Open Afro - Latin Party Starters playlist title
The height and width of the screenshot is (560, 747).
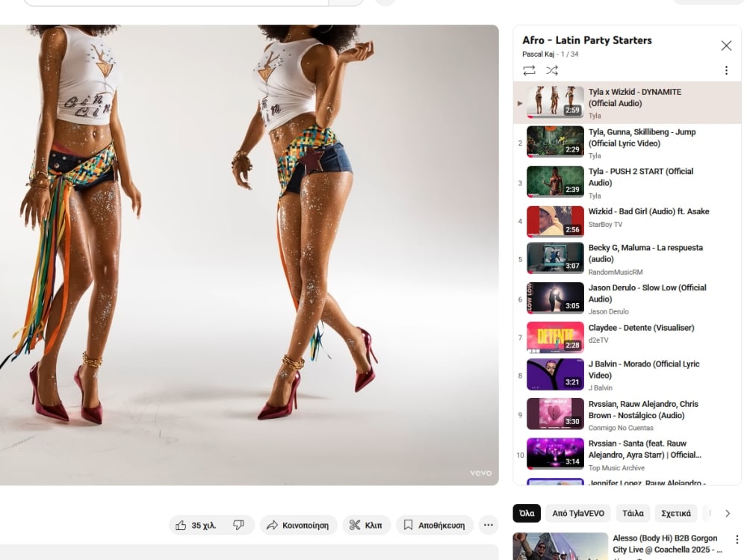(587, 40)
